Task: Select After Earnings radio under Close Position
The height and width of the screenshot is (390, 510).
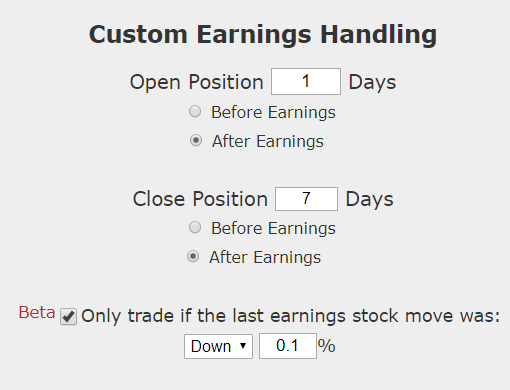Action: [193, 256]
